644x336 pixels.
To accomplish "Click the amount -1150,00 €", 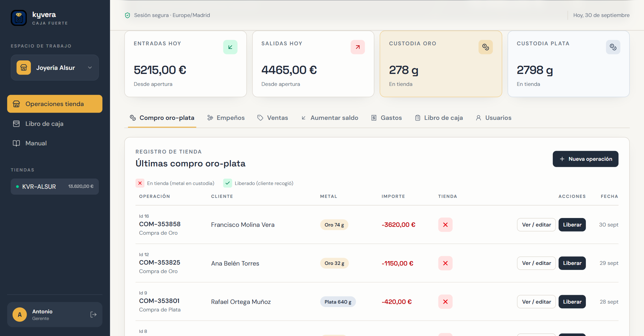I will [x=397, y=263].
